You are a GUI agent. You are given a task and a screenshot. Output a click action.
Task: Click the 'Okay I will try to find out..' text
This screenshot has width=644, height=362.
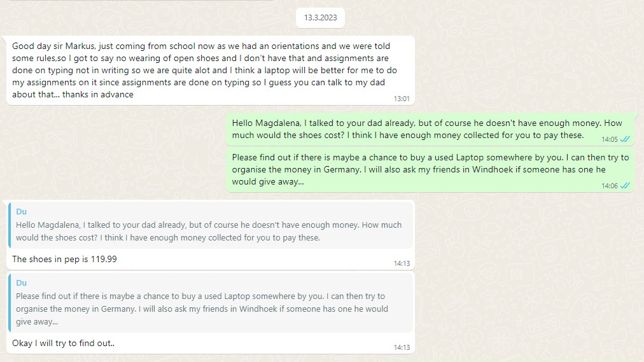point(63,344)
